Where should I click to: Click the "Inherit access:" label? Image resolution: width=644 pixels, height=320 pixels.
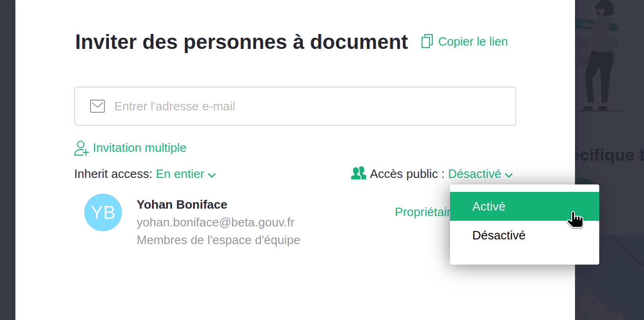tap(113, 174)
